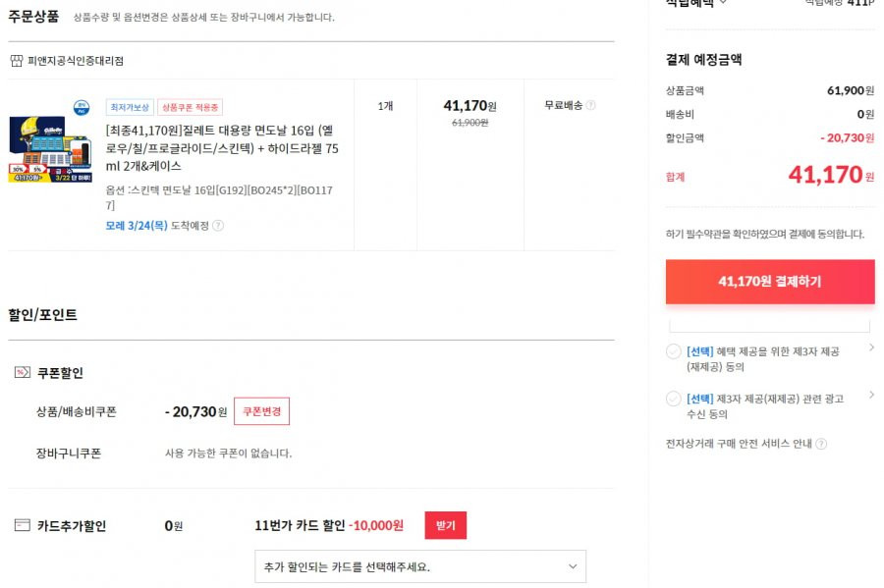This screenshot has width=884, height=588.
Task: Click the store icon beside 피앤지공식인증대리점
Action: click(x=17, y=61)
